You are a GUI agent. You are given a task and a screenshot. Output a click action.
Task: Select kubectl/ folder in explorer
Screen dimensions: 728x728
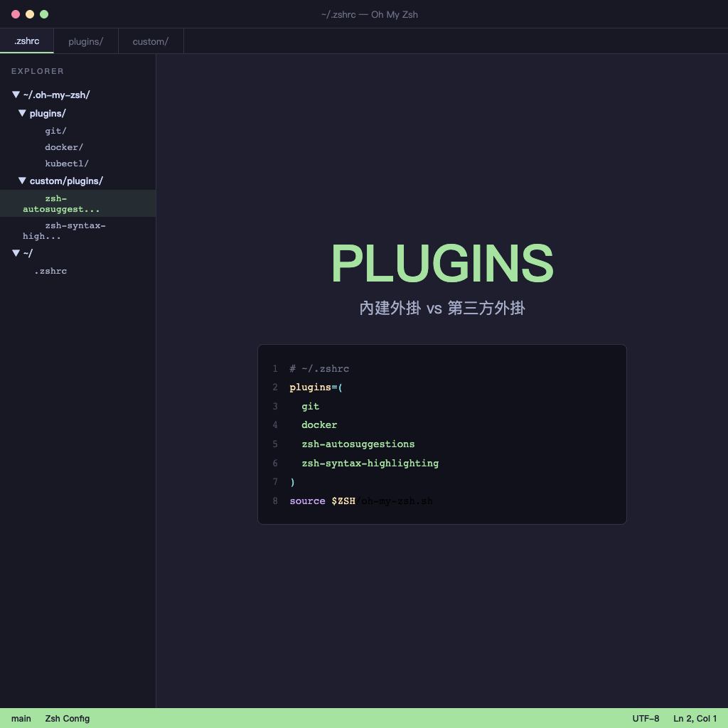point(67,164)
